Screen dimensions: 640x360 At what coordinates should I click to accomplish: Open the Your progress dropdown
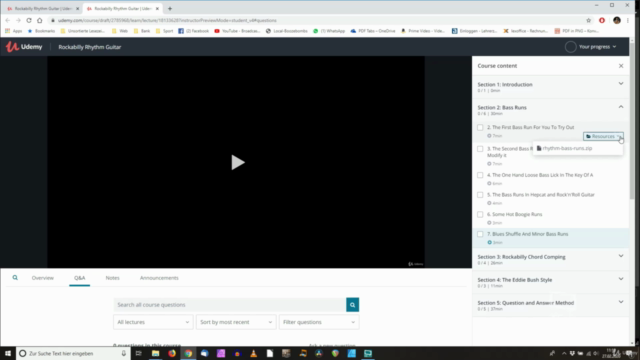click(597, 47)
